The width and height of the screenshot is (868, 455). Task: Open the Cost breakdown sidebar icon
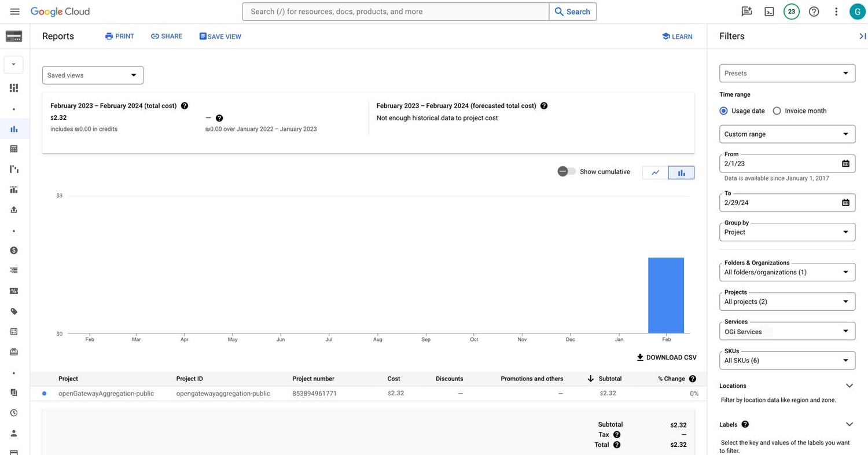pyautogui.click(x=14, y=169)
